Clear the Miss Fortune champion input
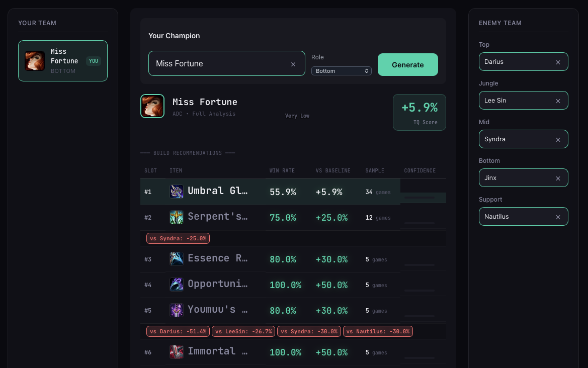The image size is (588, 368). pyautogui.click(x=293, y=64)
